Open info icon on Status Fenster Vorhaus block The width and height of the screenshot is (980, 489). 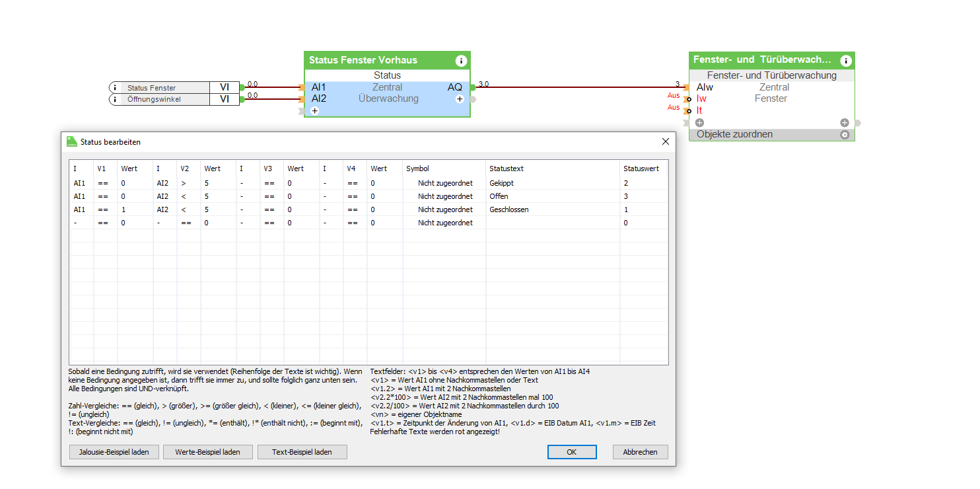pyautogui.click(x=461, y=61)
